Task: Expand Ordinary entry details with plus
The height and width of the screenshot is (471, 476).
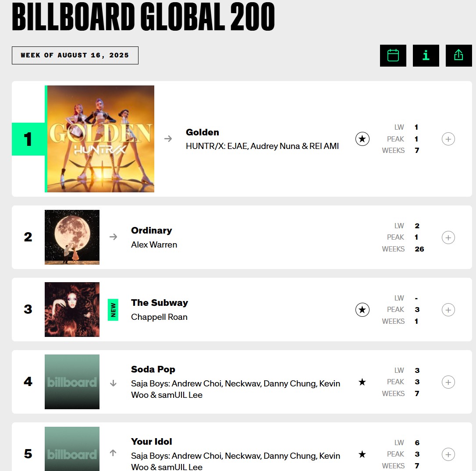Action: 448,237
